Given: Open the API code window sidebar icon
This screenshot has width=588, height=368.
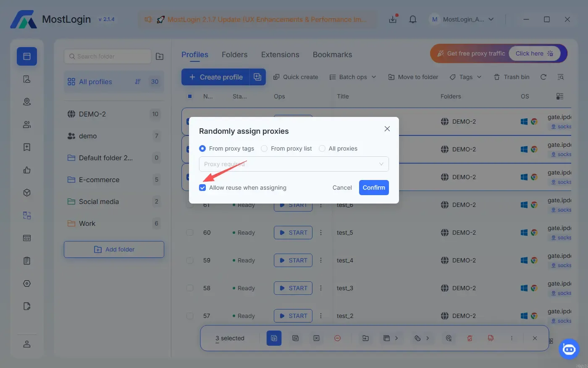Looking at the screenshot, I should click(x=27, y=238).
